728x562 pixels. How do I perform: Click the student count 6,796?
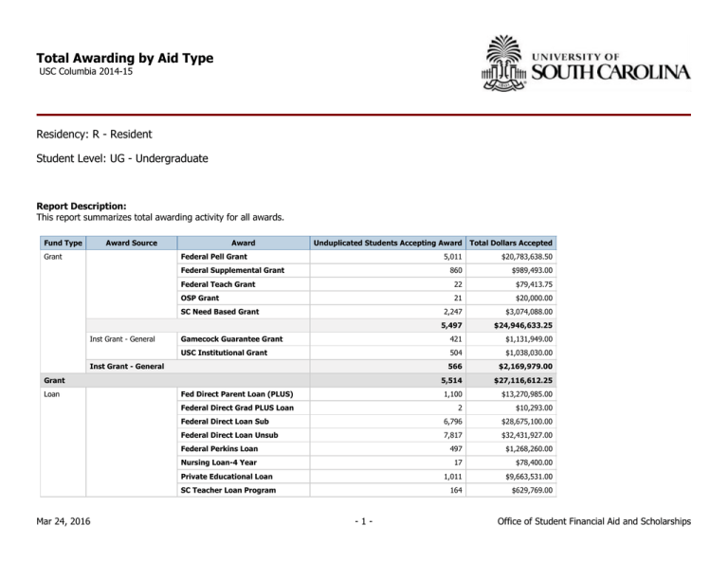453,422
